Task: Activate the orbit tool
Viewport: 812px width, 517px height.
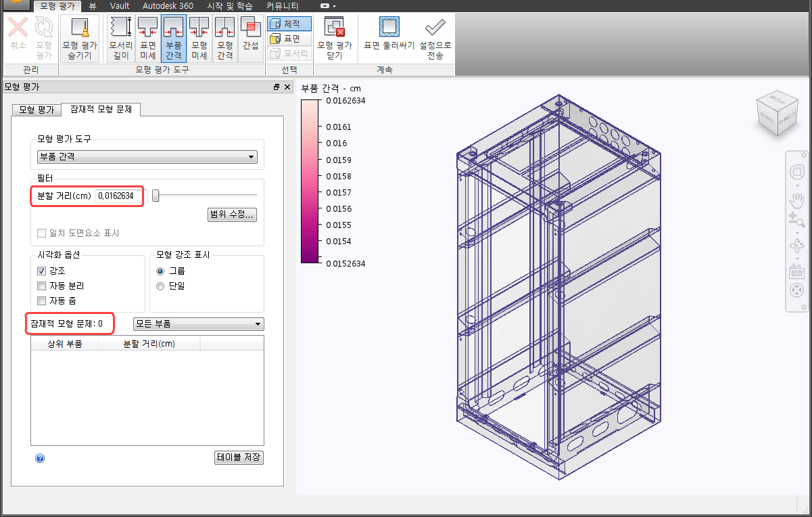Action: click(x=796, y=246)
